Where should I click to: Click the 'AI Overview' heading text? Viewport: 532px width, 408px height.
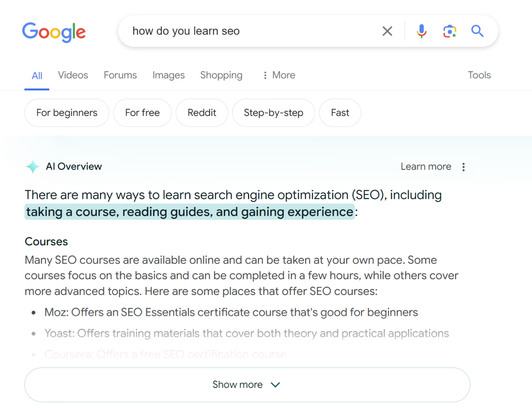pos(74,166)
